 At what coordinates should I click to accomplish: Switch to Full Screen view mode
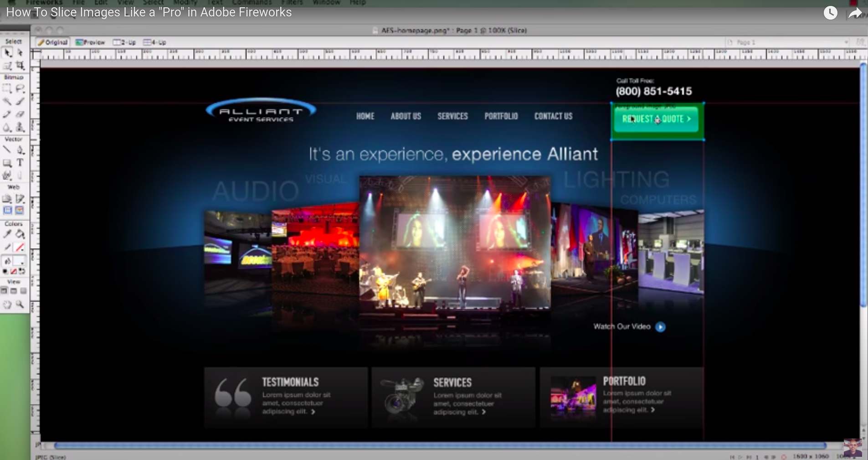point(23,291)
